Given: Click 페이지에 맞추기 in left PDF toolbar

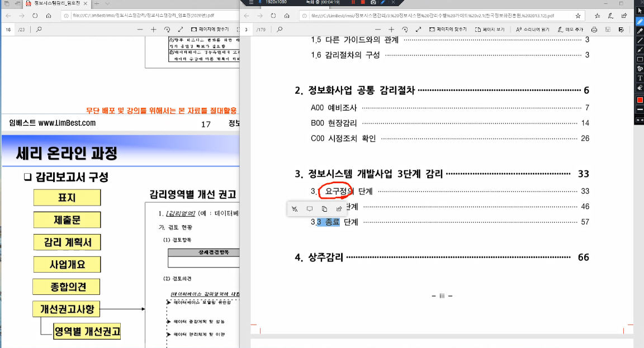Looking at the screenshot, I should (210, 30).
